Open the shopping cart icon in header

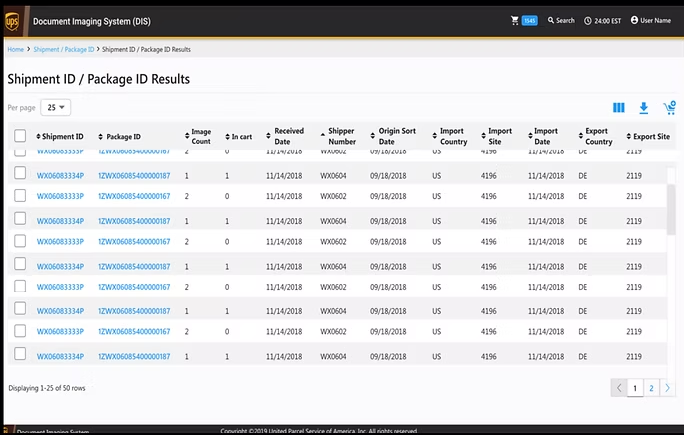coord(515,20)
